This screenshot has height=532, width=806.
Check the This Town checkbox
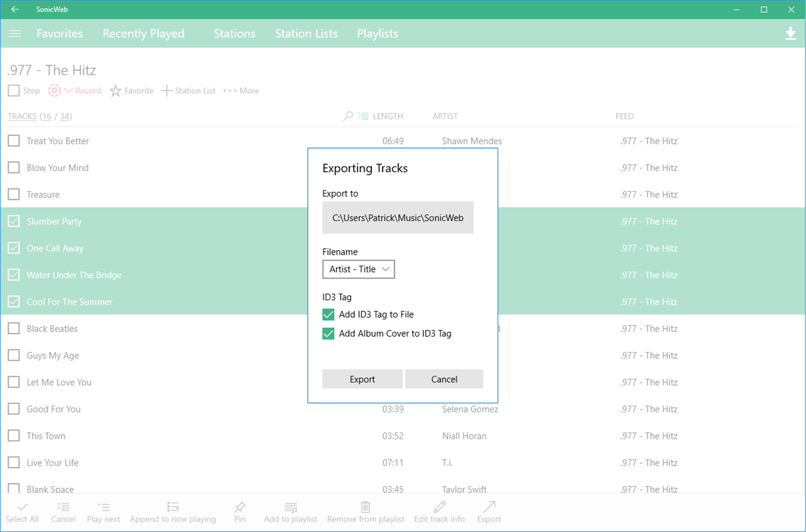coord(14,436)
